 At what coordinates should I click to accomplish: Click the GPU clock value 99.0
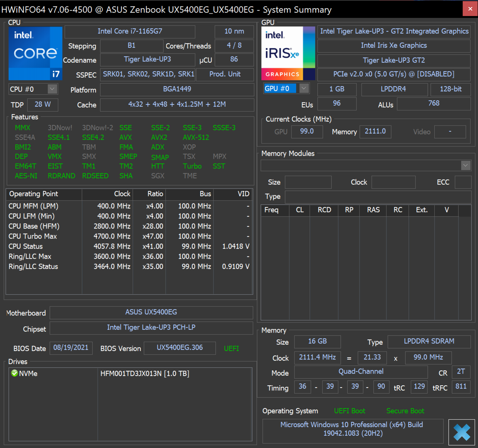click(x=307, y=131)
